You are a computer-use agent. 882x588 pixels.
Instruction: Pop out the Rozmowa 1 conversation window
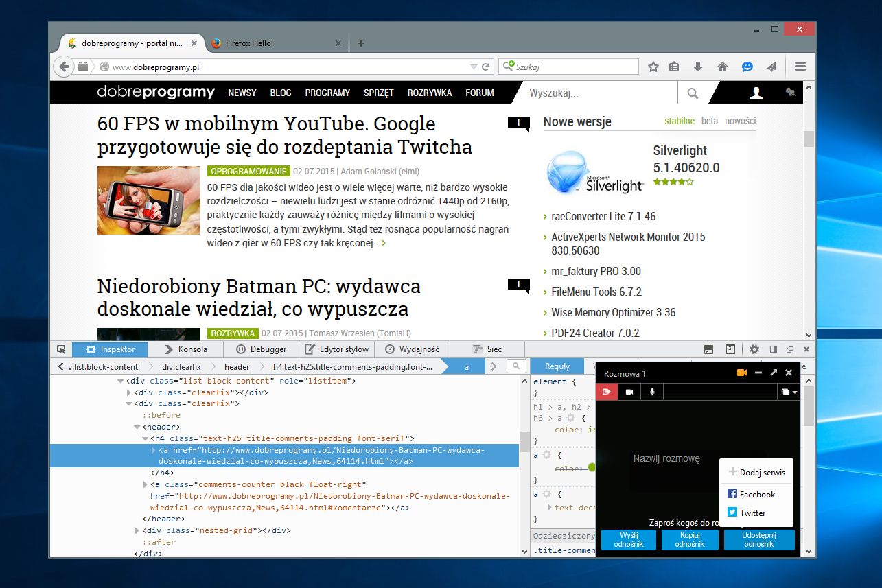774,373
